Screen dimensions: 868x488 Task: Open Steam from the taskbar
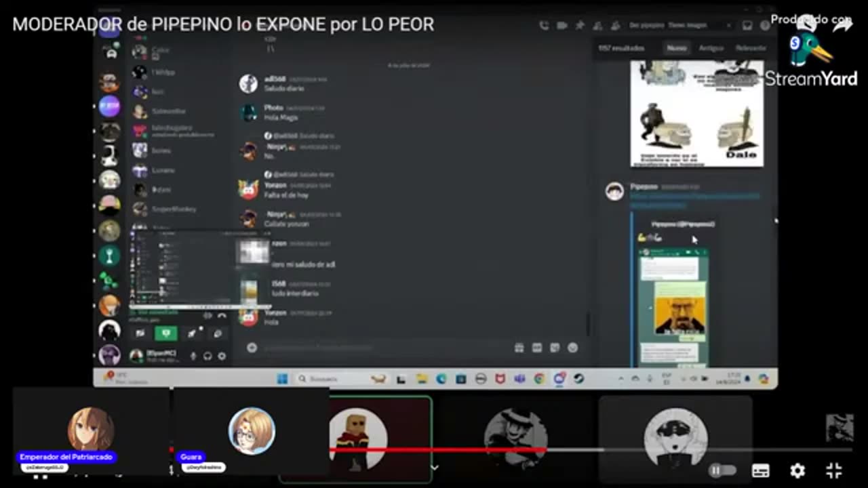tap(578, 379)
